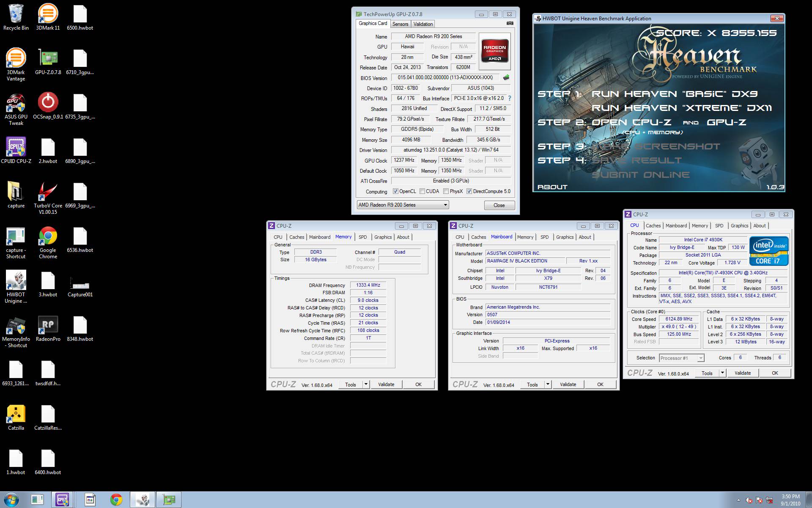Click the BIOS Version field in GPU-Z
Screen dimensions: 812x508
(x=445, y=77)
